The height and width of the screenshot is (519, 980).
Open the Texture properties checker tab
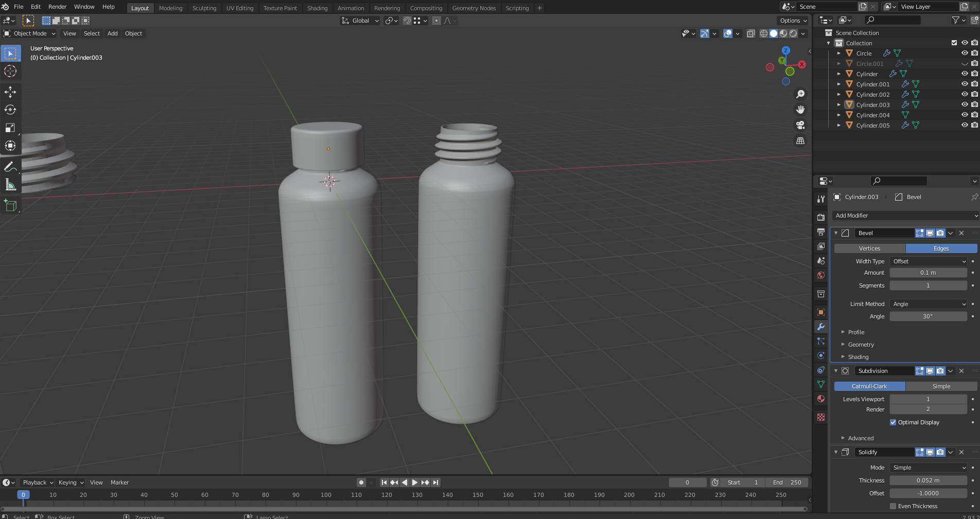pos(821,417)
